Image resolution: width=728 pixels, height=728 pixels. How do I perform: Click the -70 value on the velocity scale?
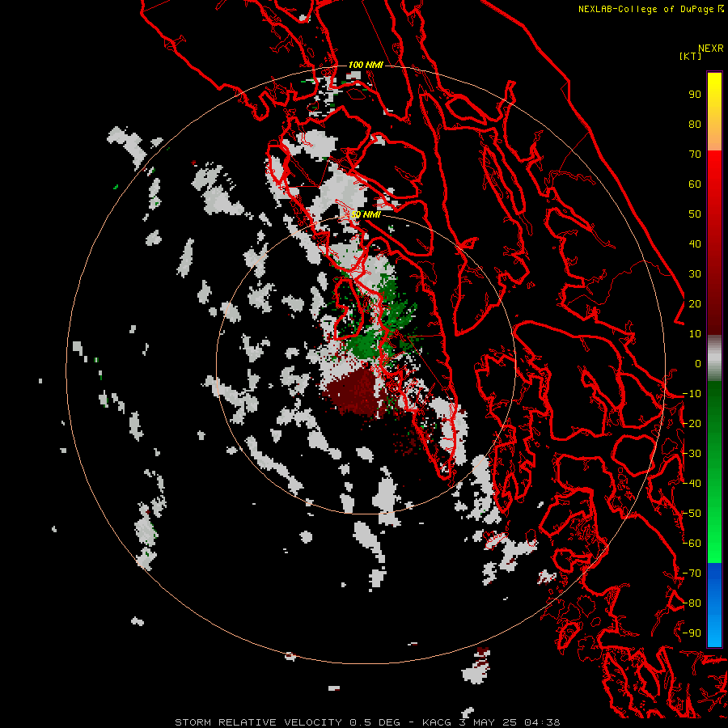click(x=692, y=574)
